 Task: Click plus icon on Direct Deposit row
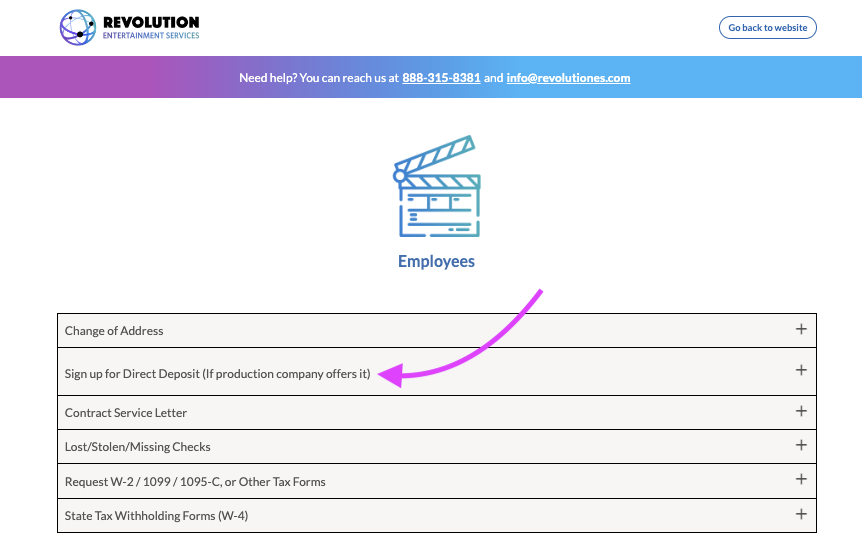coord(801,370)
